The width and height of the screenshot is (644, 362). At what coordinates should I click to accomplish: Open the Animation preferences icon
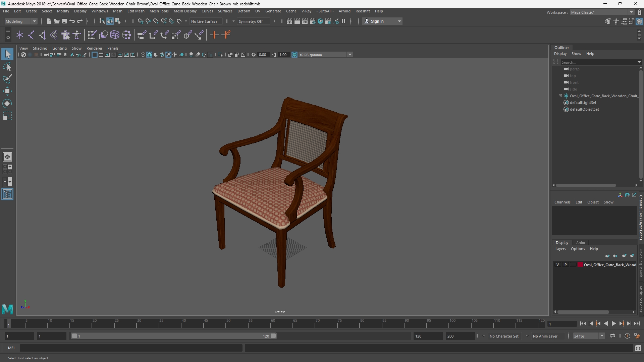pos(637,336)
